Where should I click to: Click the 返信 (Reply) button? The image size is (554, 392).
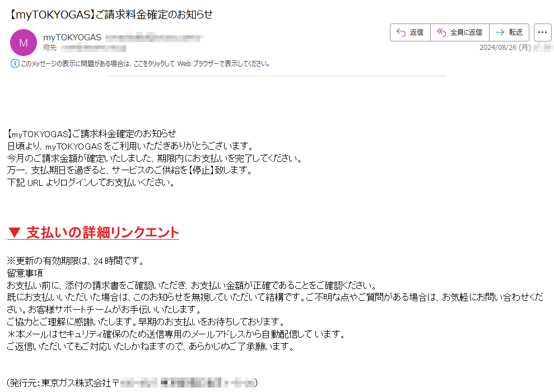pyautogui.click(x=410, y=32)
